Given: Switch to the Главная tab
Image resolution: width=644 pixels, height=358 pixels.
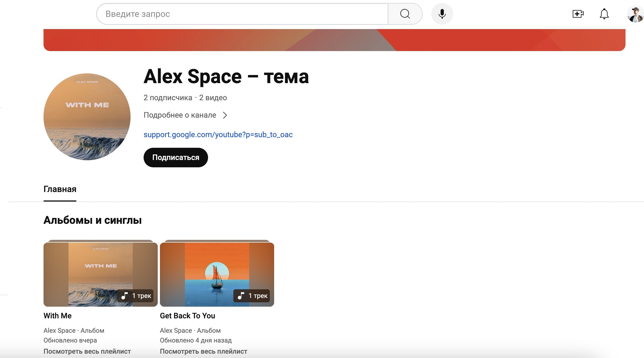Looking at the screenshot, I should 60,189.
